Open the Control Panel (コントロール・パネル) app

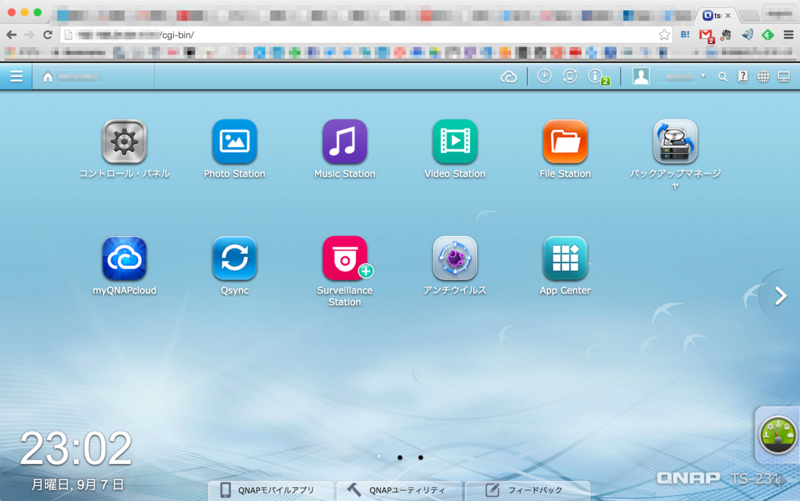click(x=124, y=142)
